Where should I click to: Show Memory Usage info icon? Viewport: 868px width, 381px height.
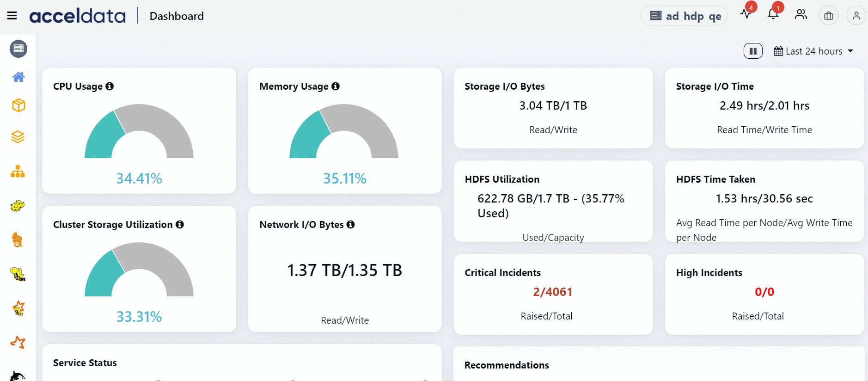pos(336,86)
